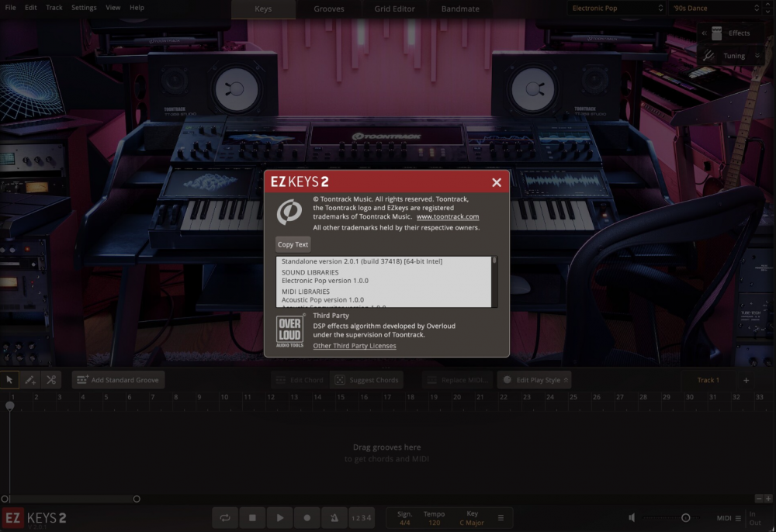Zoom in timeline with plus button
Screen dimensions: 776x532
coord(768,499)
